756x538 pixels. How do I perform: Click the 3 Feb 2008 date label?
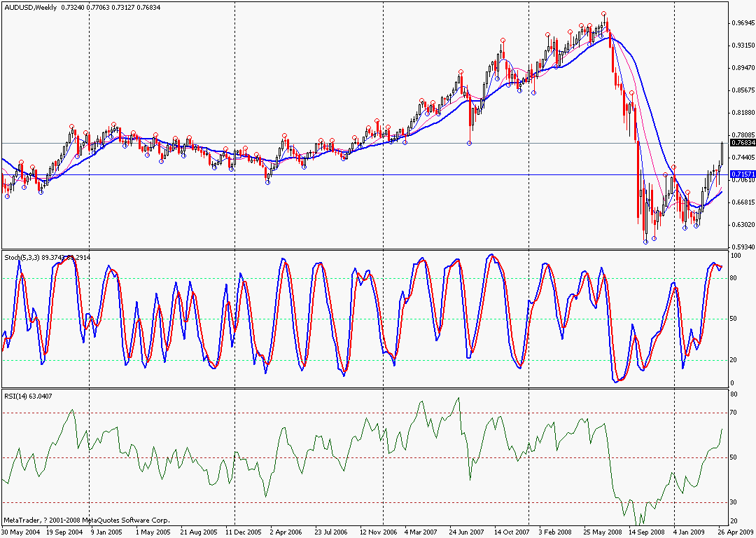point(555,532)
